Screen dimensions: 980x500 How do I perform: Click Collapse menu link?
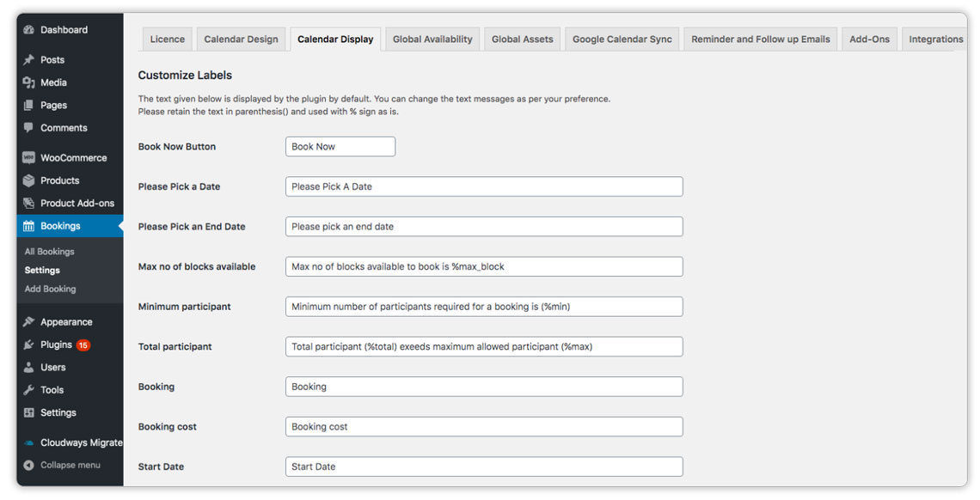coord(70,465)
